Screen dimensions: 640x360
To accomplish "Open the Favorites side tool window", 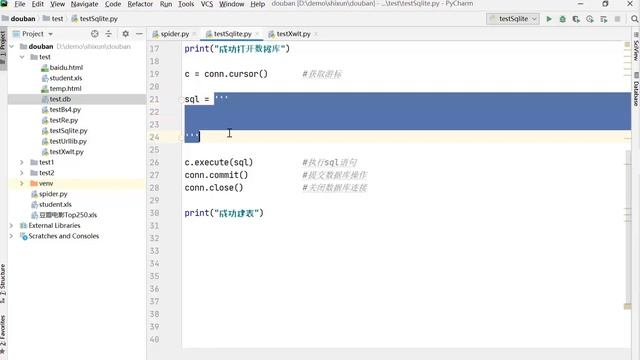I will coord(3,335).
